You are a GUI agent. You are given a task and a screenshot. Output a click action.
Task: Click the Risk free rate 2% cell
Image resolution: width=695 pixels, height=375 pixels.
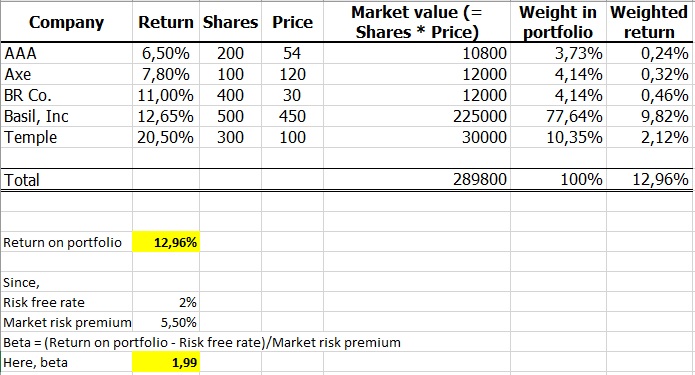point(166,302)
